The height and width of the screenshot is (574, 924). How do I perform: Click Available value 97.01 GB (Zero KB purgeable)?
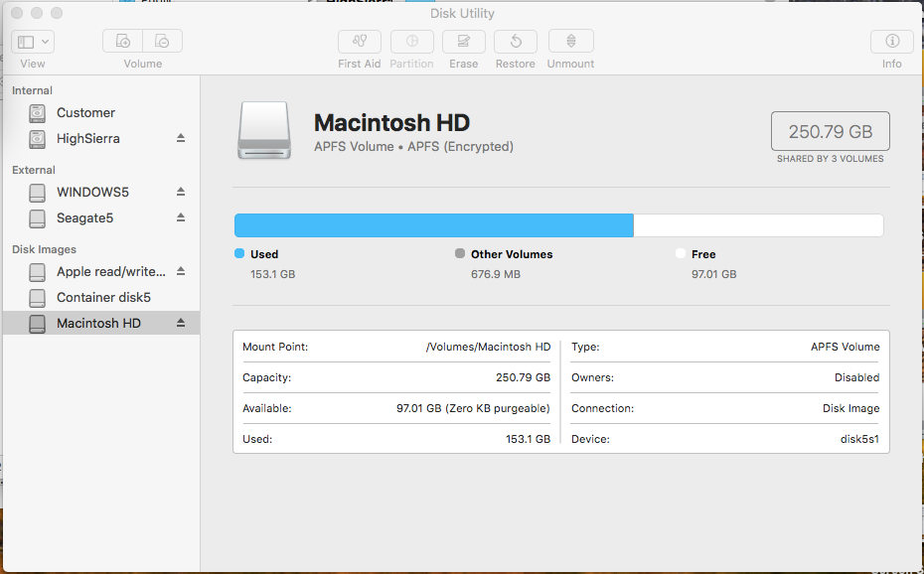click(x=473, y=408)
